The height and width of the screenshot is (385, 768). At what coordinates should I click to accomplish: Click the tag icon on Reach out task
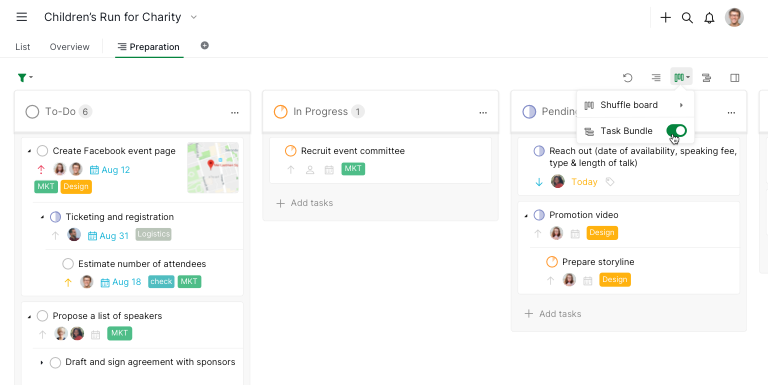coord(610,182)
